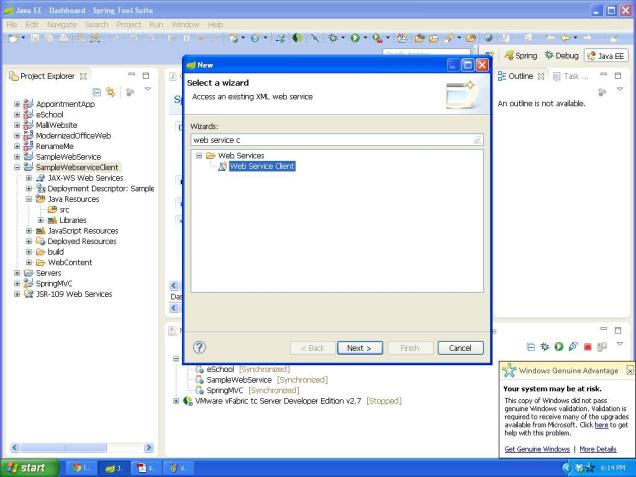This screenshot has width=636, height=477.
Task: Select ModernizedOfficeWeb project
Action: pos(73,135)
